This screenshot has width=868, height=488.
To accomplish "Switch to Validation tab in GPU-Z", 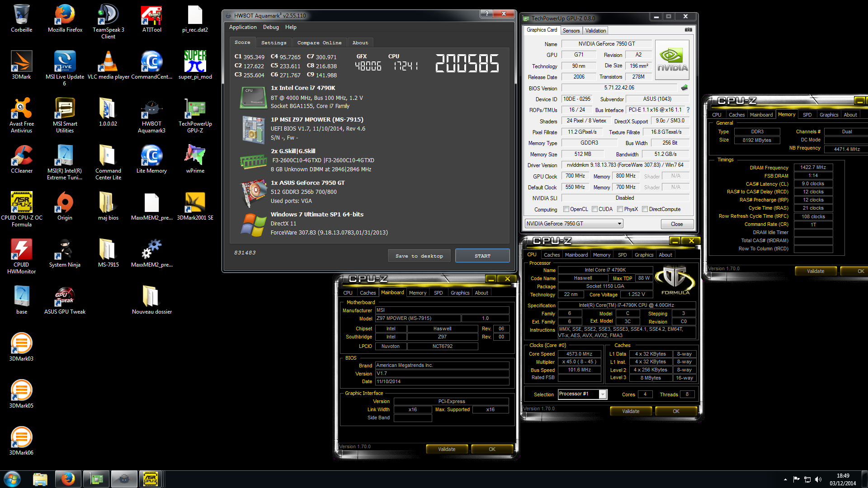I will 595,31.
